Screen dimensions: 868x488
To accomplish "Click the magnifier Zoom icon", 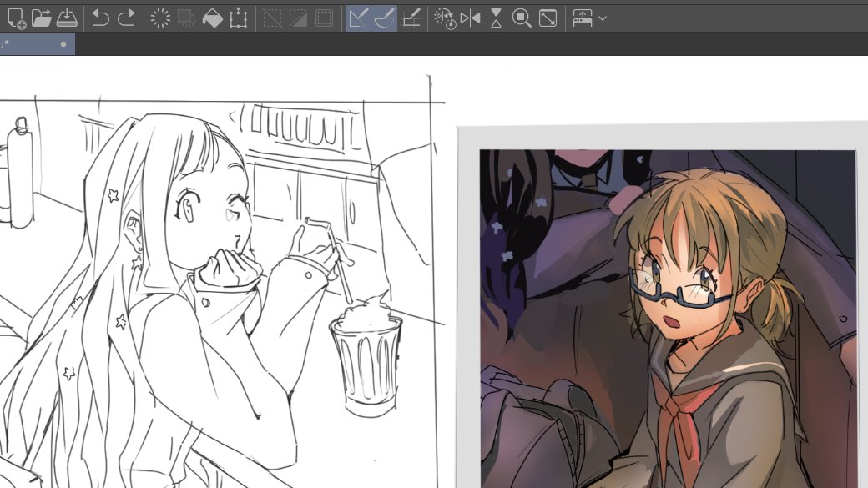I will (522, 18).
